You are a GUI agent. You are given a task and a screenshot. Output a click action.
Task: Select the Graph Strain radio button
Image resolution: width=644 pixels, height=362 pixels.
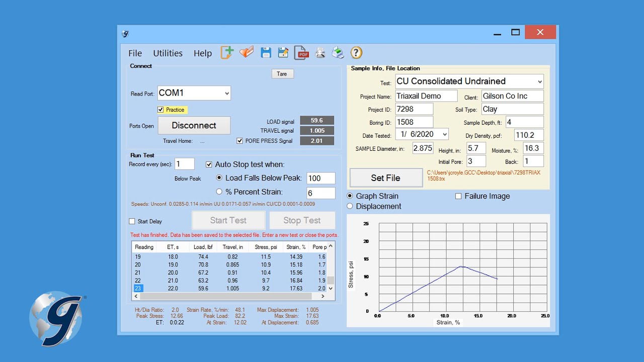(x=350, y=196)
